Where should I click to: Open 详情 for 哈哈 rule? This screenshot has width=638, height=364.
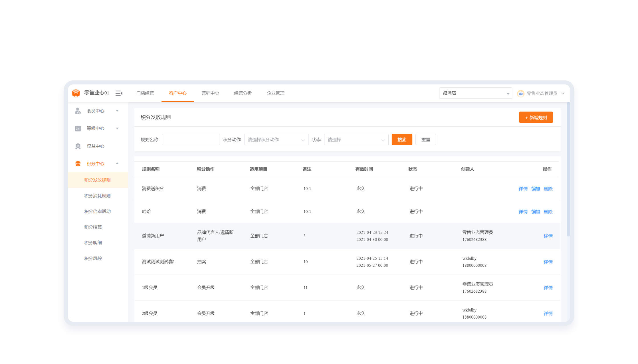(x=523, y=212)
